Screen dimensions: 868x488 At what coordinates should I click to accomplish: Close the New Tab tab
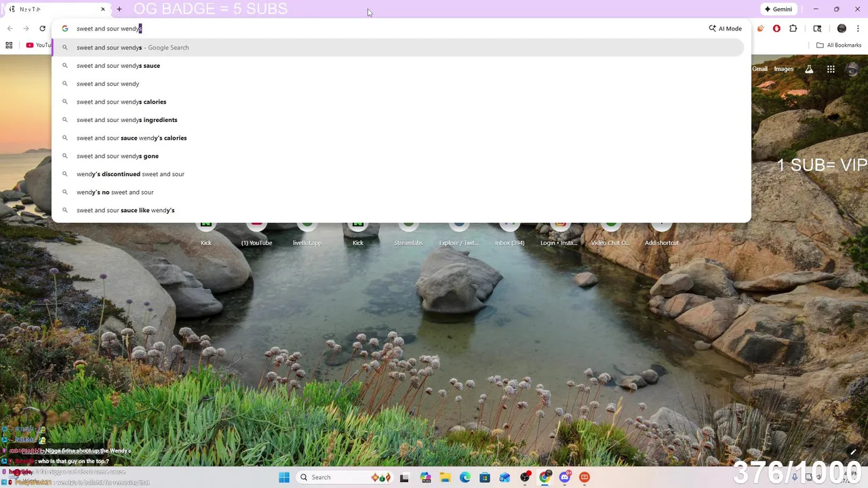[103, 9]
